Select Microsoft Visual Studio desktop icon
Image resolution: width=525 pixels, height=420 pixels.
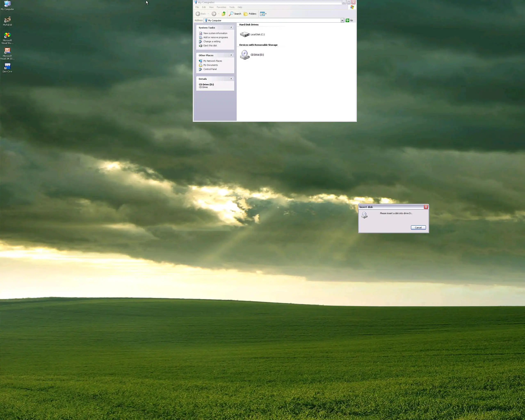pyautogui.click(x=7, y=35)
